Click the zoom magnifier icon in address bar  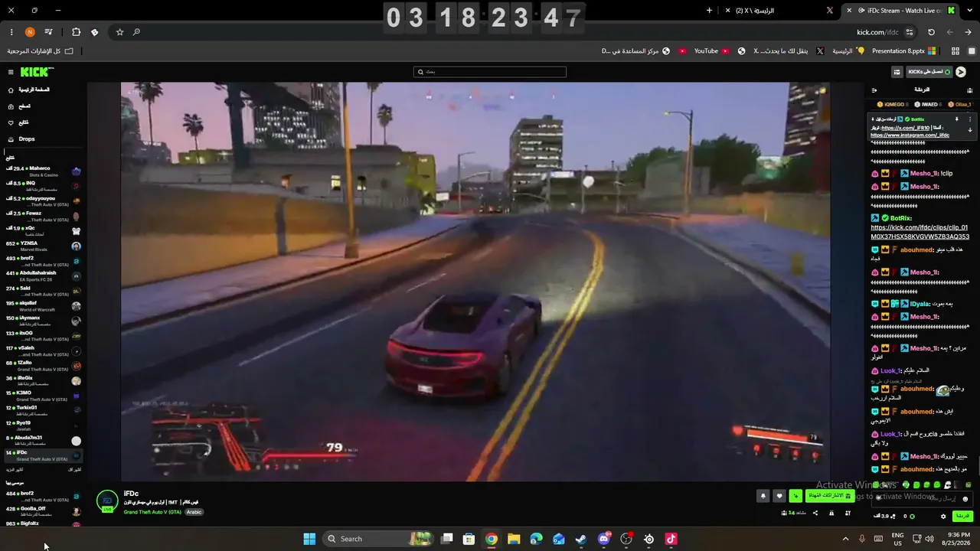point(136,32)
